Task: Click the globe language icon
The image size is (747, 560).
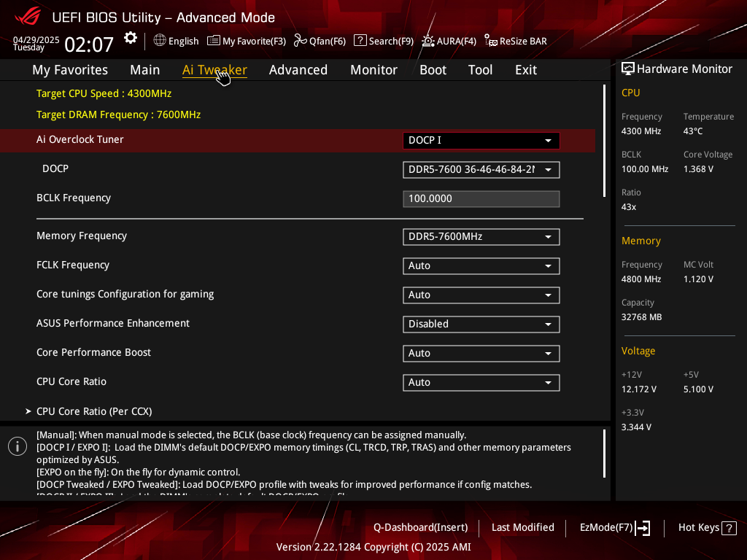Action: (x=160, y=40)
